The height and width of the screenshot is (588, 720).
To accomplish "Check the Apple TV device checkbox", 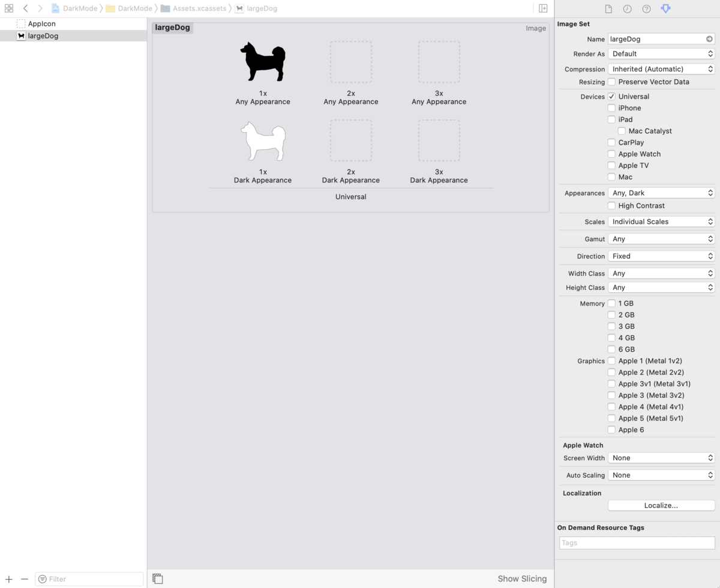I will [x=611, y=165].
